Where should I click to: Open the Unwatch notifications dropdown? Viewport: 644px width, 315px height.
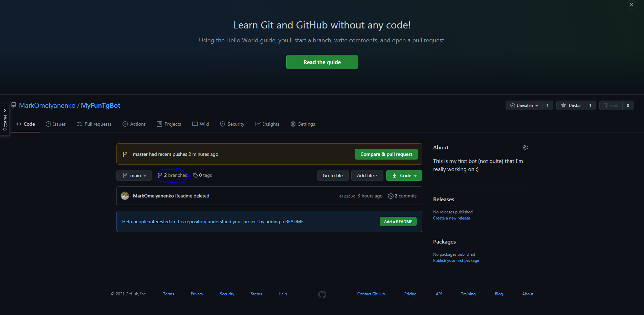(x=524, y=106)
